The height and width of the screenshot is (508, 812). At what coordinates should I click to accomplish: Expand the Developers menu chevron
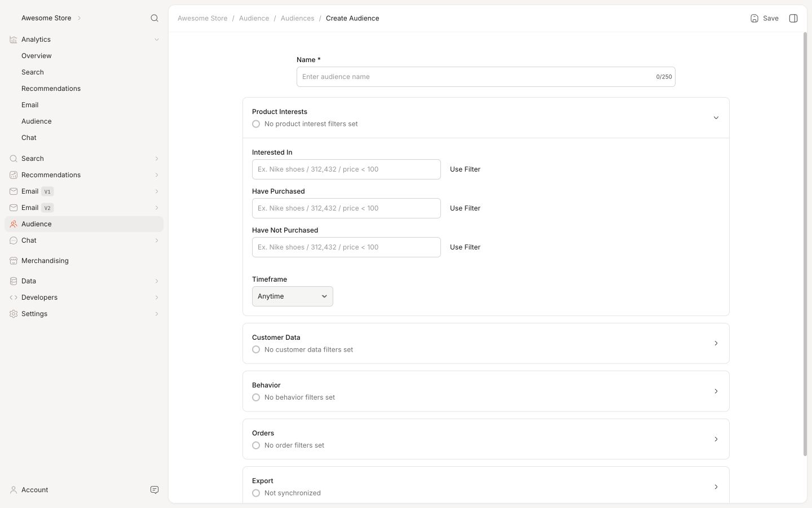[157, 297]
